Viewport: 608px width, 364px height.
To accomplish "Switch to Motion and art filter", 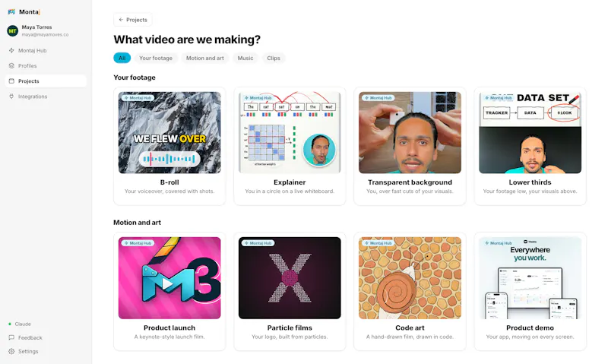I will 204,59.
